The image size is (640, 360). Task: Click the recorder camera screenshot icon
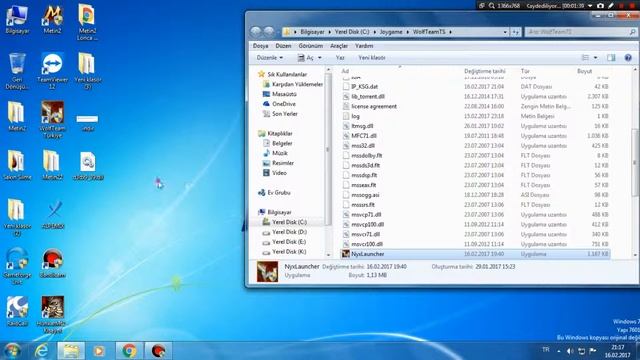600,6
